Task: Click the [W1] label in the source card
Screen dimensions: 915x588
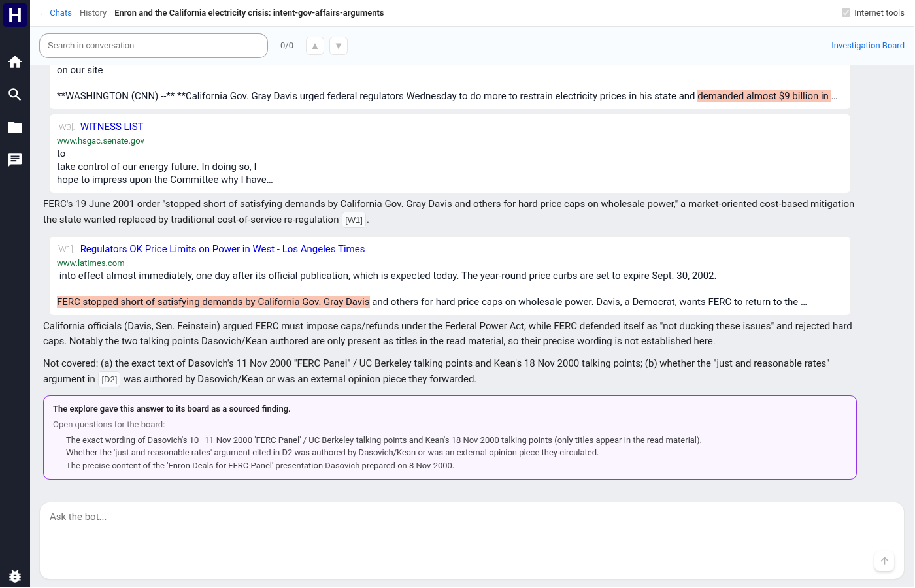Action: pos(65,250)
